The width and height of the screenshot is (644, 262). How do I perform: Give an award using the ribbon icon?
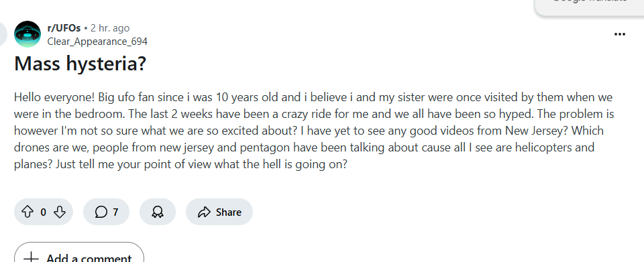click(x=157, y=212)
